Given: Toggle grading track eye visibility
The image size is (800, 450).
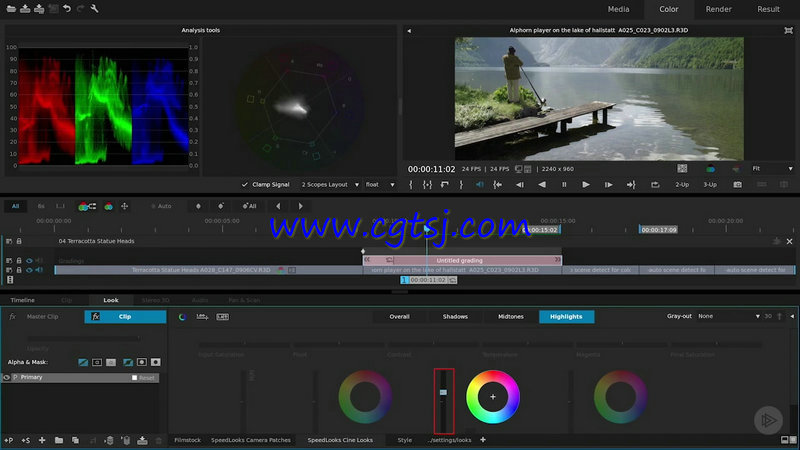Looking at the screenshot, I should pos(29,261).
